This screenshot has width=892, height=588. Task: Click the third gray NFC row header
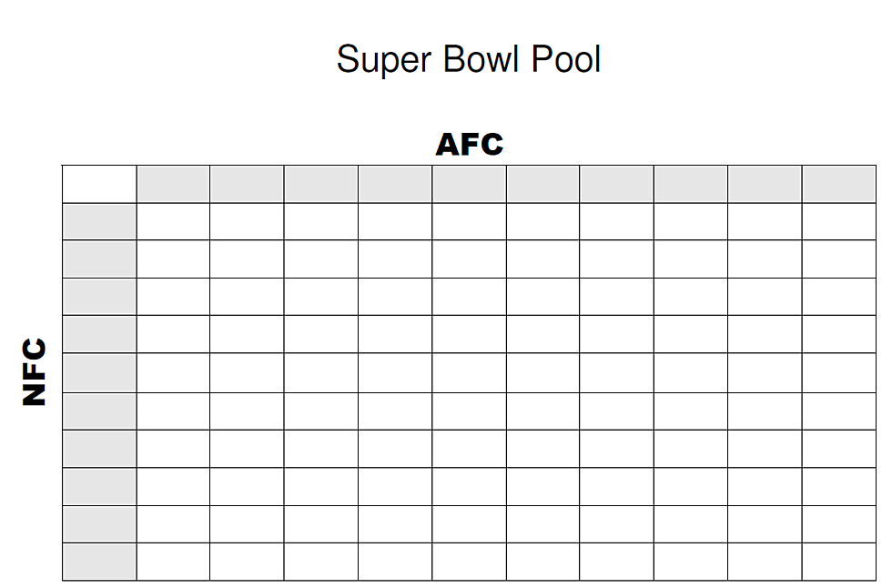[x=99, y=297]
